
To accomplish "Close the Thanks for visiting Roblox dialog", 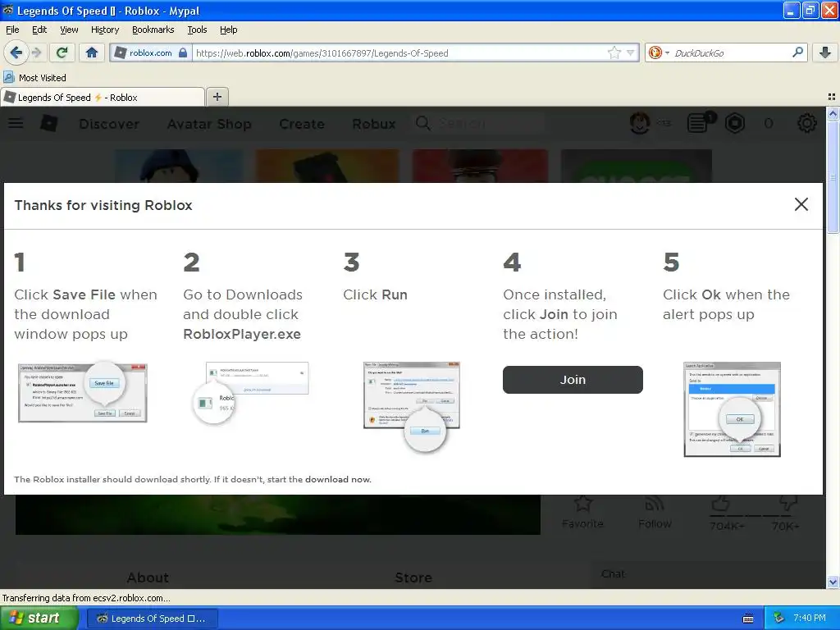I will [801, 204].
